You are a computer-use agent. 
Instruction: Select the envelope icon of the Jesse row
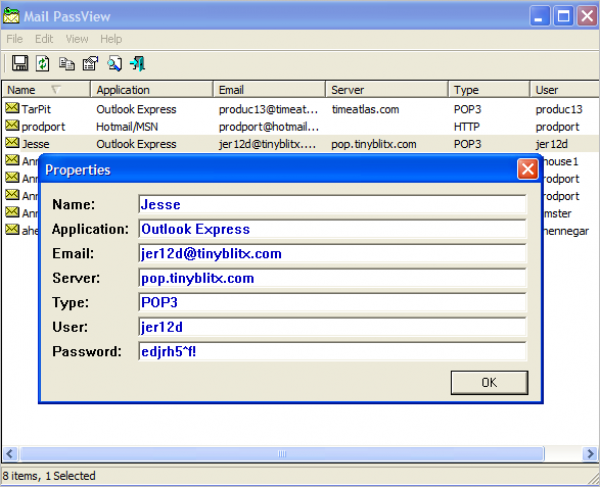point(12,143)
